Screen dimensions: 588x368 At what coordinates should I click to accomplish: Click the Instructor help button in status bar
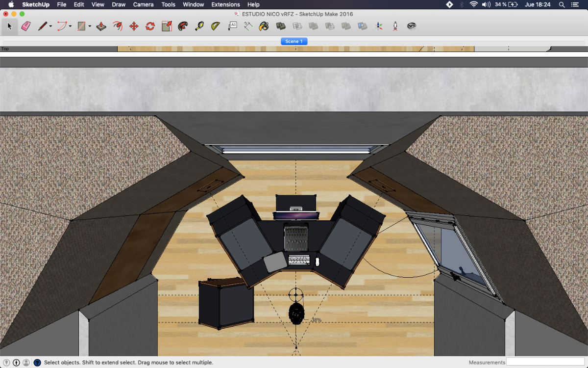click(x=37, y=363)
